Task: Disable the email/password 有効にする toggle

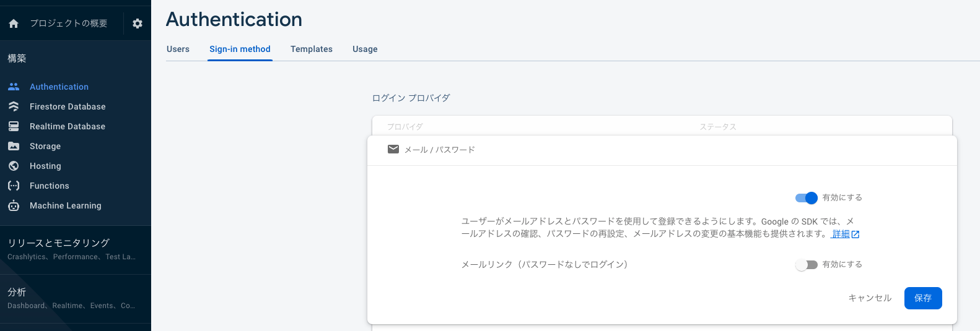Action: [x=807, y=198]
